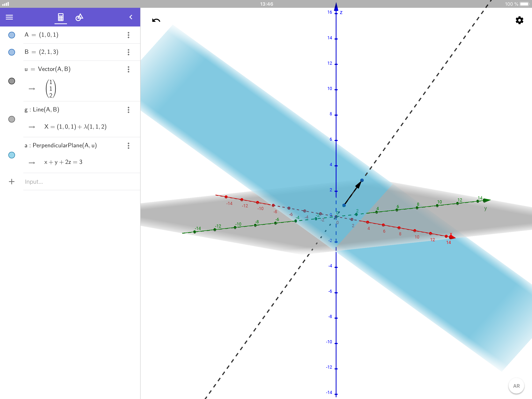Open more options for point B

(x=129, y=52)
